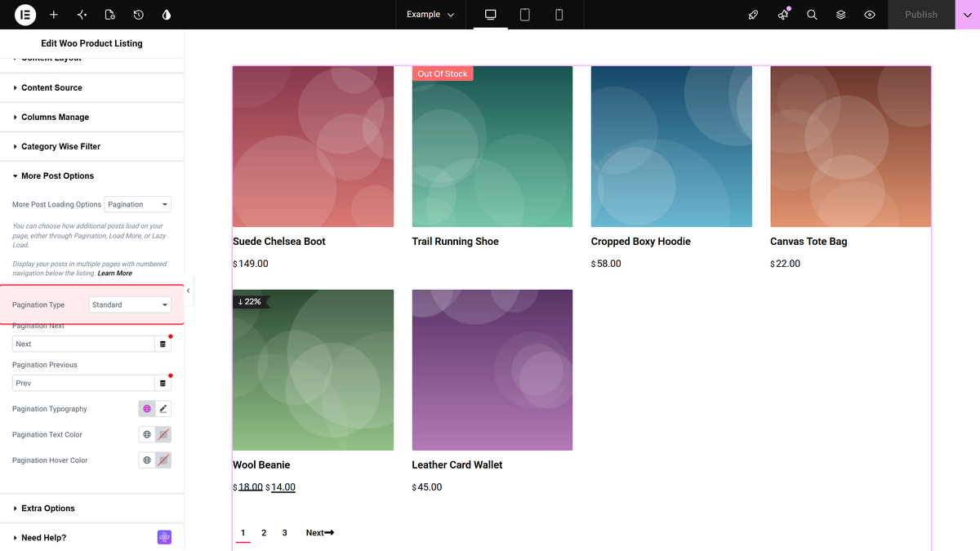The height and width of the screenshot is (551, 980).
Task: Open the More Post Loading Options dropdown
Action: pos(138,204)
